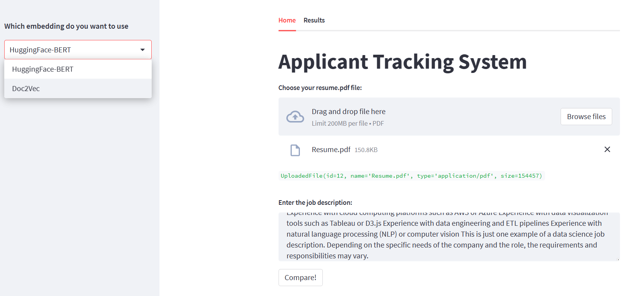Select the Doc2Vec embedding option

tap(26, 88)
